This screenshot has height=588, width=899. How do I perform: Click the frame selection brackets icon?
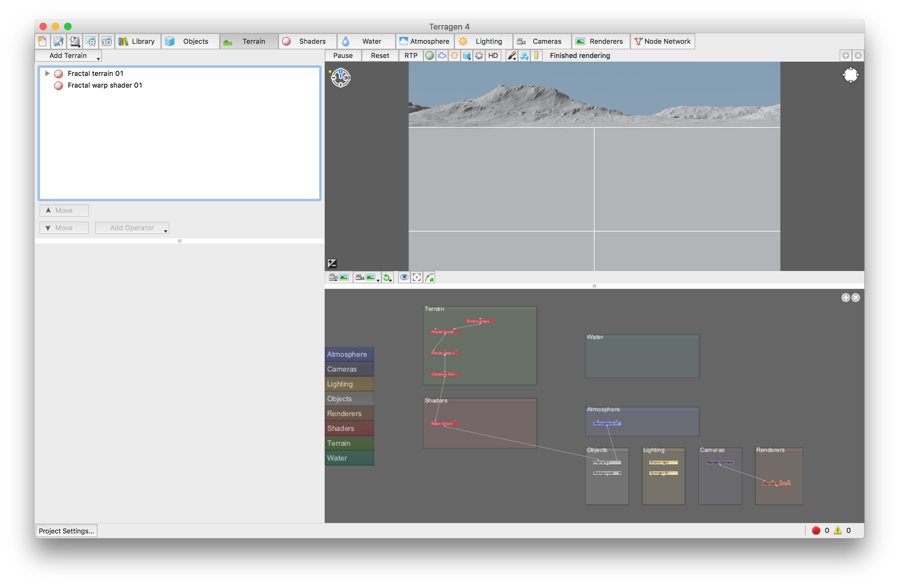click(417, 277)
